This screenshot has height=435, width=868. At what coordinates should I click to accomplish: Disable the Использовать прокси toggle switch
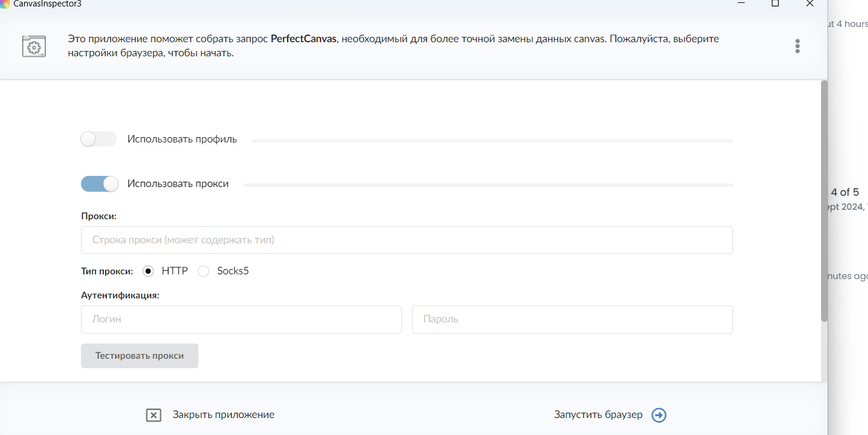click(99, 184)
